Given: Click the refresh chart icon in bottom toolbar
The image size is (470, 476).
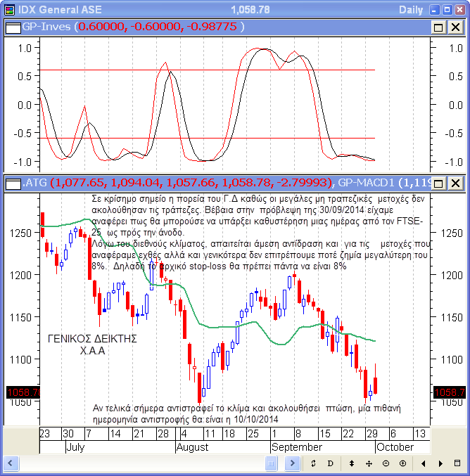Looking at the screenshot, I should coord(314,464).
